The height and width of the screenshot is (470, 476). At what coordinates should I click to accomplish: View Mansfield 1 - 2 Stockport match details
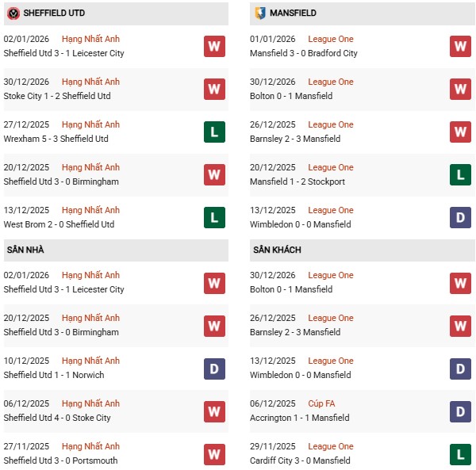[x=297, y=182]
